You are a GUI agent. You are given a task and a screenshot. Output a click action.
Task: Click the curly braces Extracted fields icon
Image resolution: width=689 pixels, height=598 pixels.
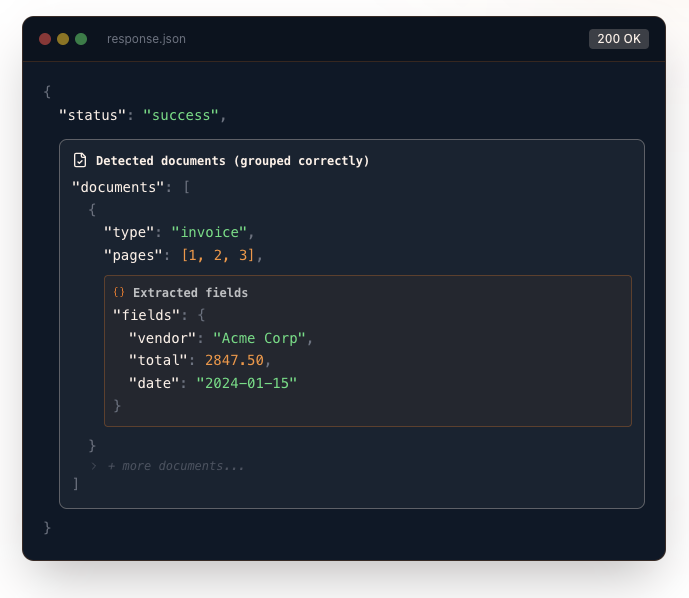[119, 293]
